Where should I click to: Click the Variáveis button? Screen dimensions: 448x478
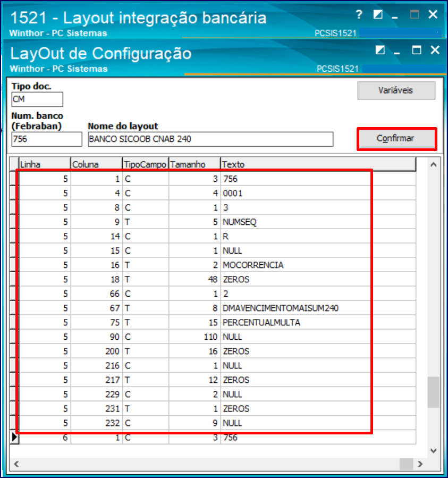coord(396,90)
